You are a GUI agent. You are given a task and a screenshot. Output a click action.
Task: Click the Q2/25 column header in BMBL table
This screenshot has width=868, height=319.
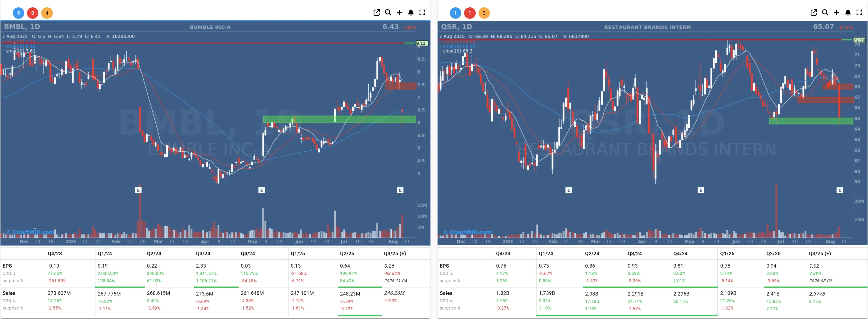click(347, 254)
